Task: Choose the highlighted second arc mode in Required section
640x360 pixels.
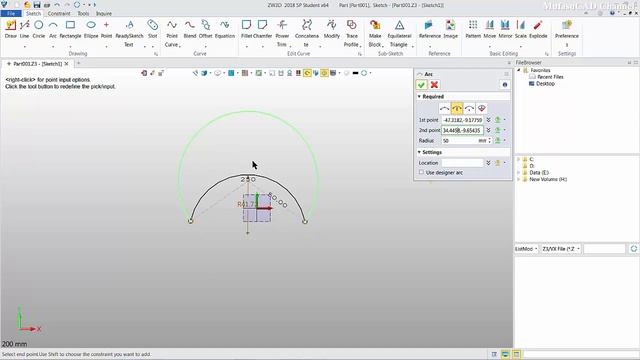Action: [x=457, y=109]
